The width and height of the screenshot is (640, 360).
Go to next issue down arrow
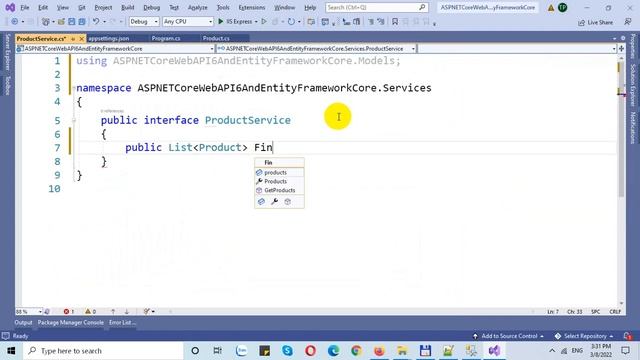(x=127, y=311)
